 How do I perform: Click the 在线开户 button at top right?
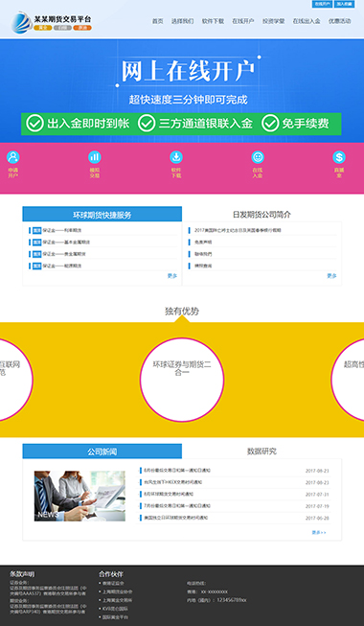(322, 4)
